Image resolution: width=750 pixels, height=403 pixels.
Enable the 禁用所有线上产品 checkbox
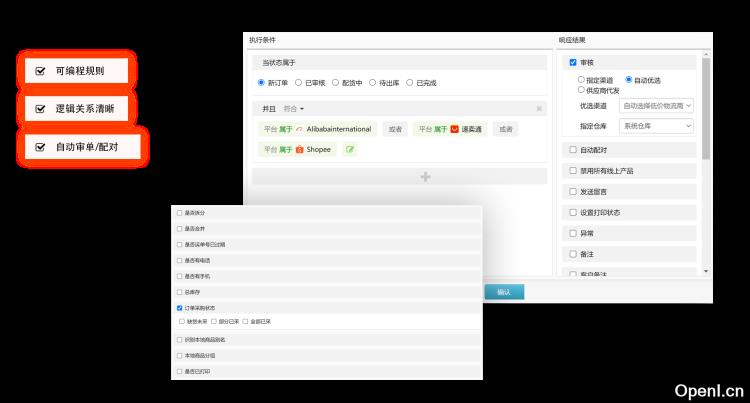[573, 171]
